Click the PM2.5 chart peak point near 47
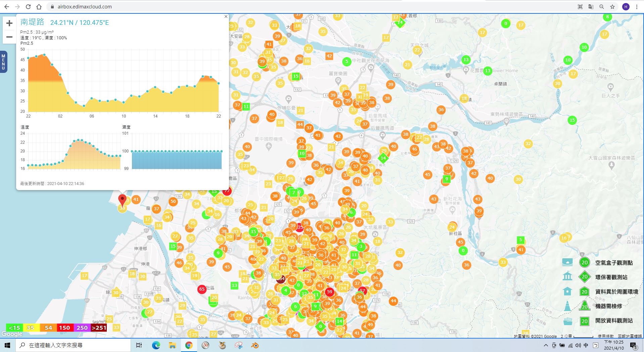 click(x=44, y=55)
